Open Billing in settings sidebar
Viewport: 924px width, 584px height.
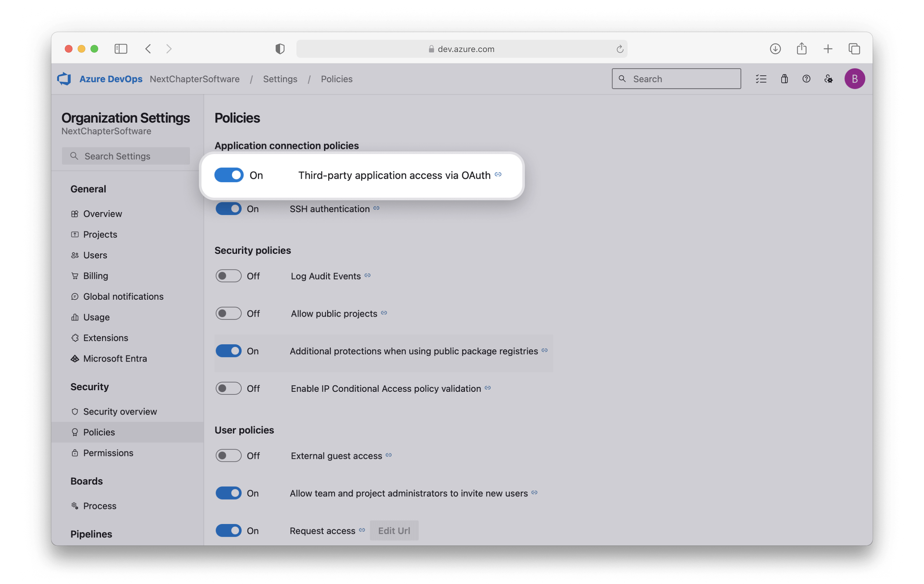tap(127, 276)
